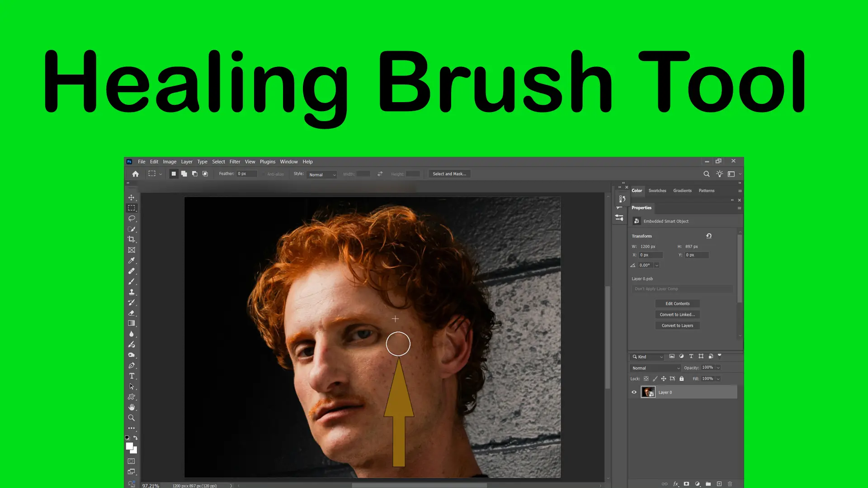Select the Gradient tool
This screenshot has height=488, width=868.
tap(132, 324)
